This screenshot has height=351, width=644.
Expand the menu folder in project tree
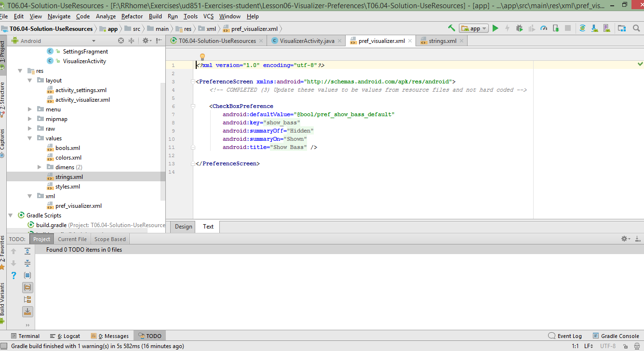click(x=29, y=109)
